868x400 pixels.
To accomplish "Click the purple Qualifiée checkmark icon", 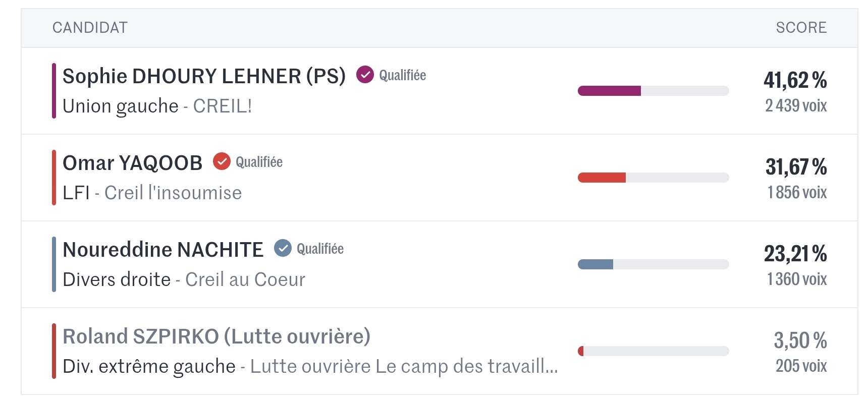I will pos(365,75).
